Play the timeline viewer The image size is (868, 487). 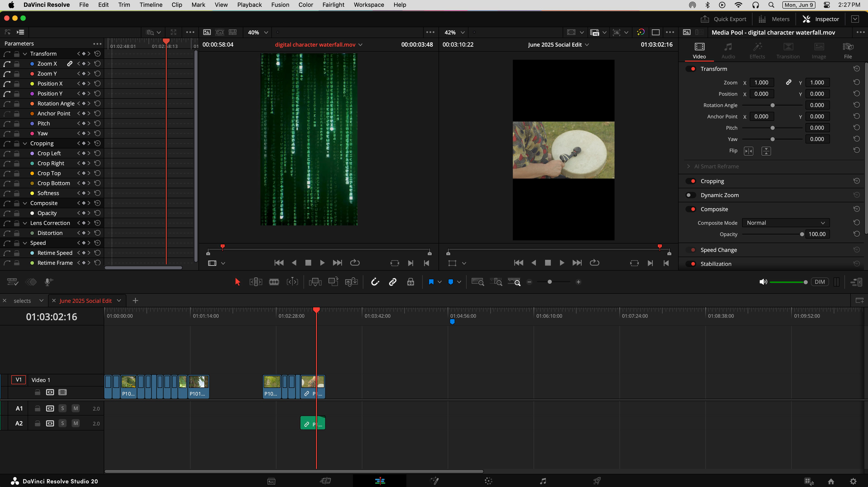(562, 263)
